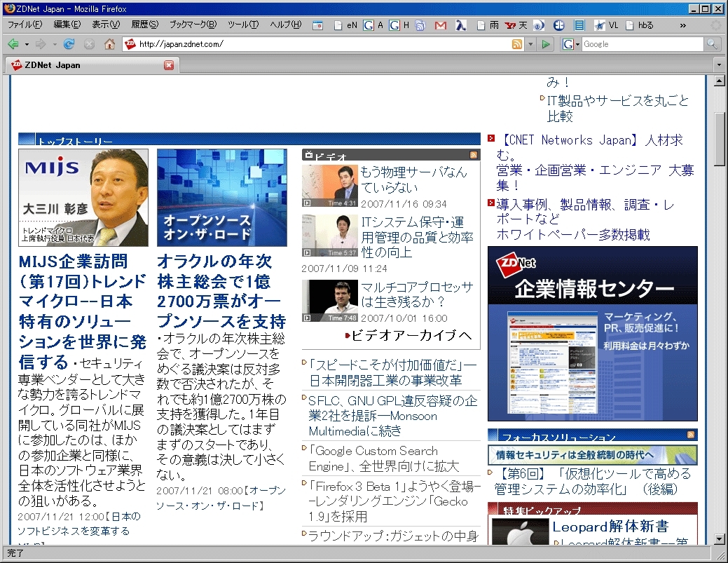The image size is (728, 563).
Task: Click the Reload page icon
Action: pyautogui.click(x=69, y=44)
